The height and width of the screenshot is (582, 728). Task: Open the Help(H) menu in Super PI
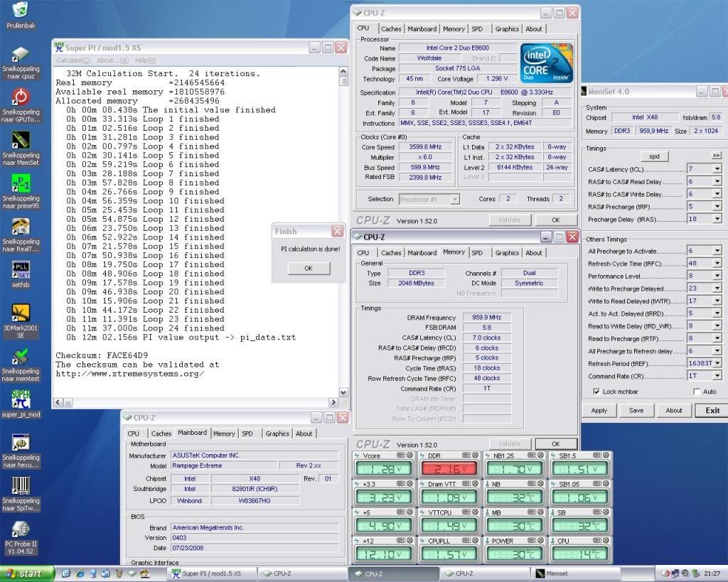(x=145, y=60)
